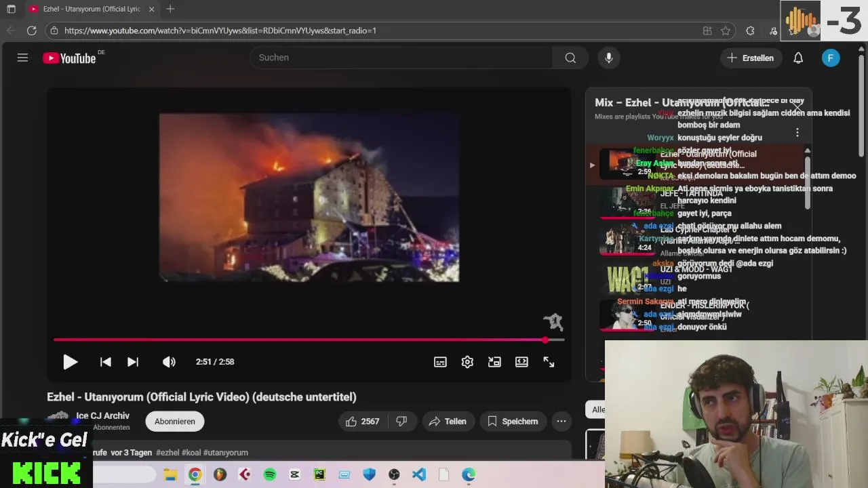Open the browser extensions puzzle icon
Screen dimensions: 868x488
pos(750,30)
